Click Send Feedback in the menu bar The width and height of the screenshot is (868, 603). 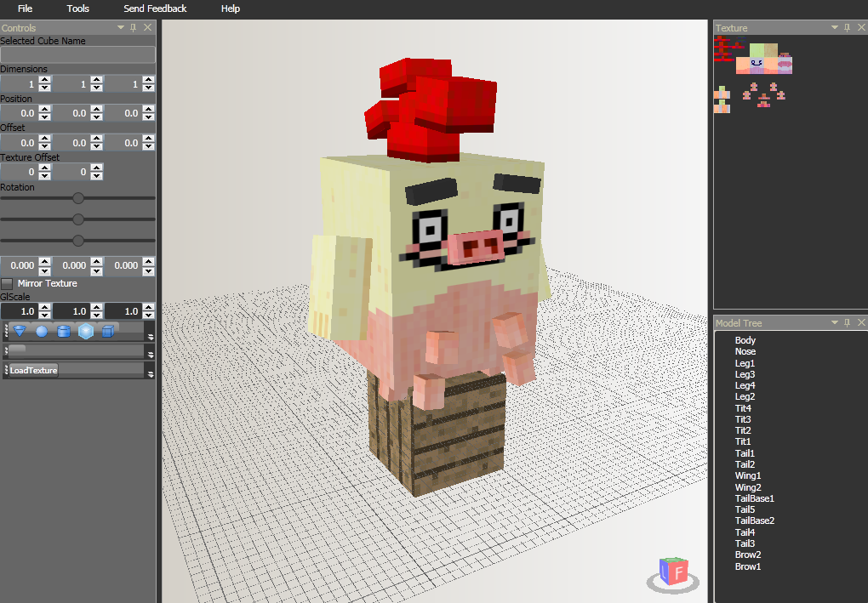click(154, 9)
